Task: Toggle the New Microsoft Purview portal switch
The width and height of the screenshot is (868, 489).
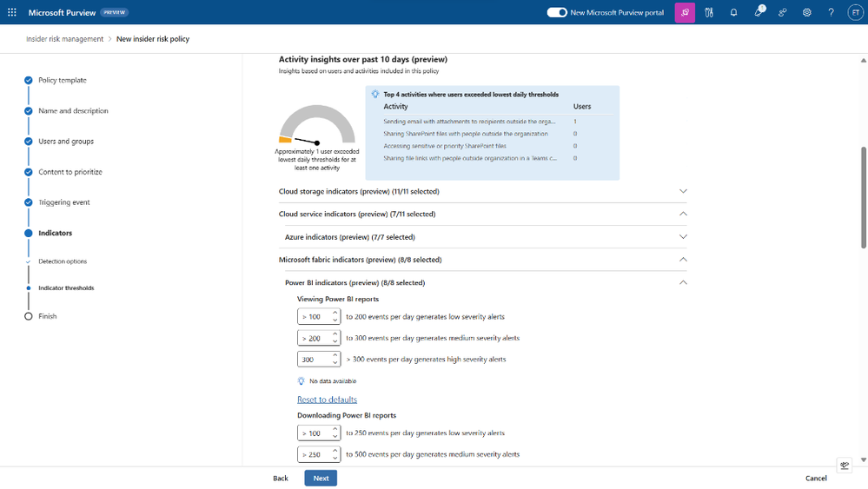Action: pos(556,12)
